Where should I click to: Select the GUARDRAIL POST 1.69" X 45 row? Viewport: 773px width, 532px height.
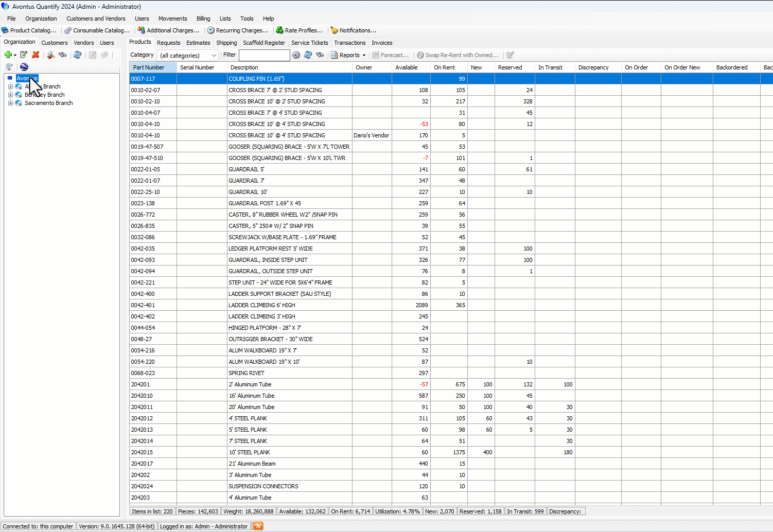tap(265, 203)
